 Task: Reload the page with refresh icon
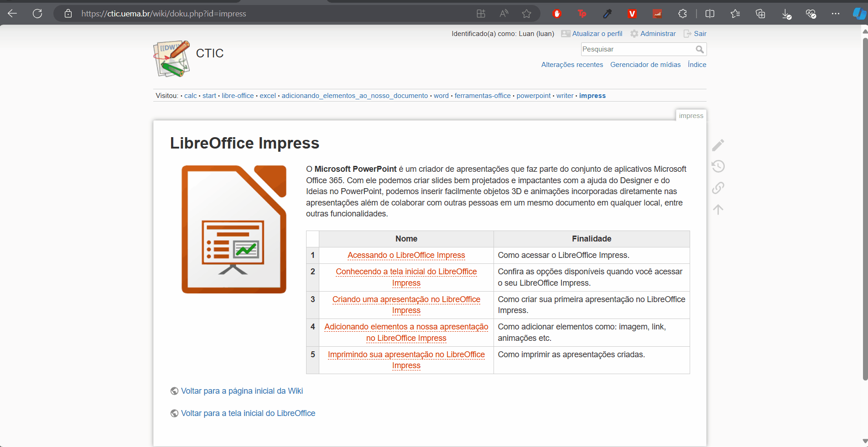pyautogui.click(x=37, y=14)
